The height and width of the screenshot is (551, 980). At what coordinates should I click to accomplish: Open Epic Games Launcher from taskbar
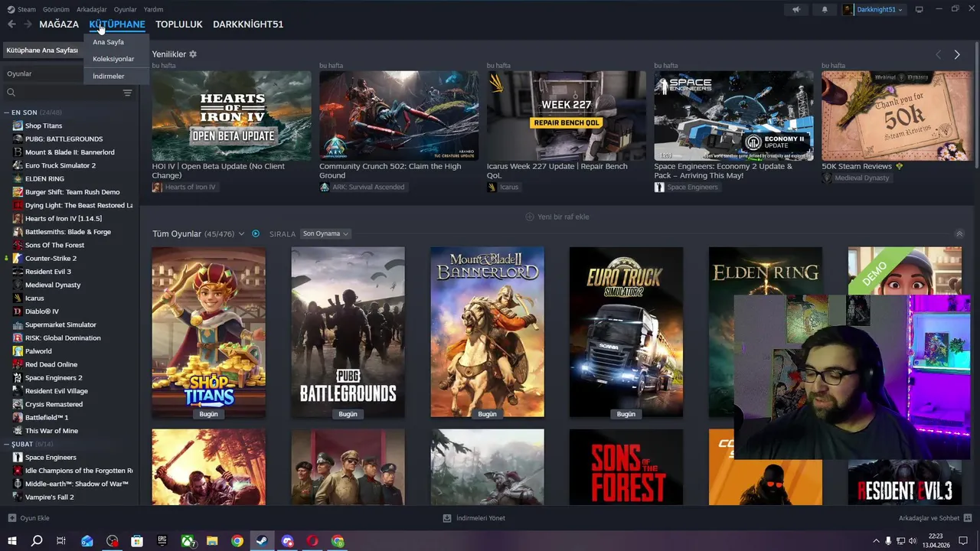click(162, 541)
